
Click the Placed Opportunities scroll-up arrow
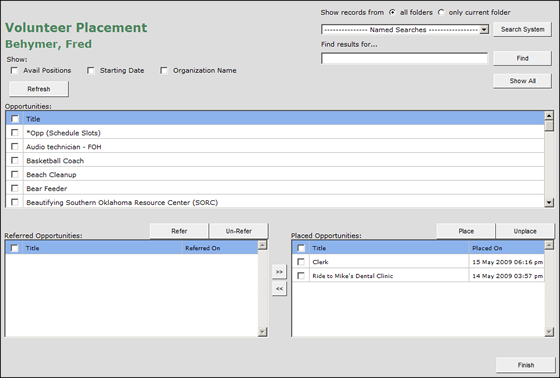549,245
